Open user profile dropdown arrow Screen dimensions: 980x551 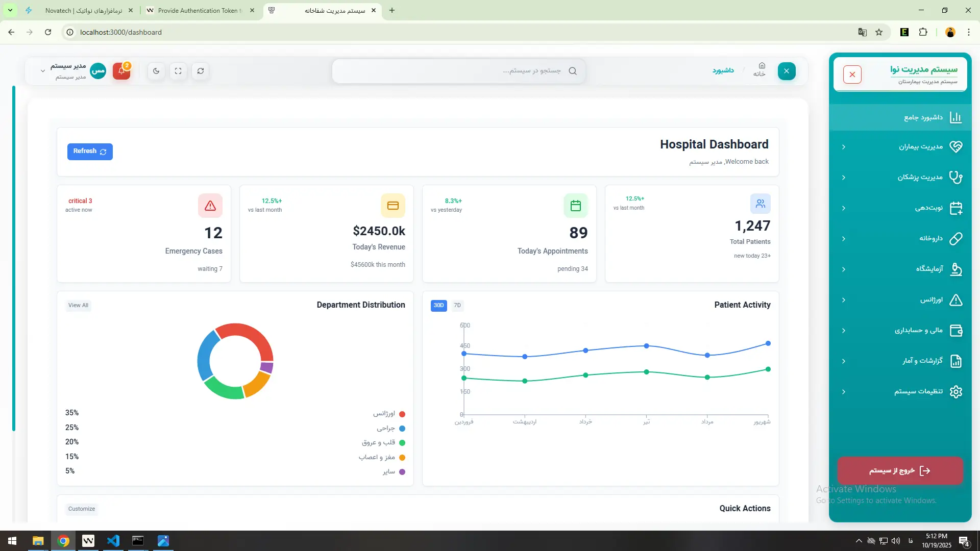[43, 71]
